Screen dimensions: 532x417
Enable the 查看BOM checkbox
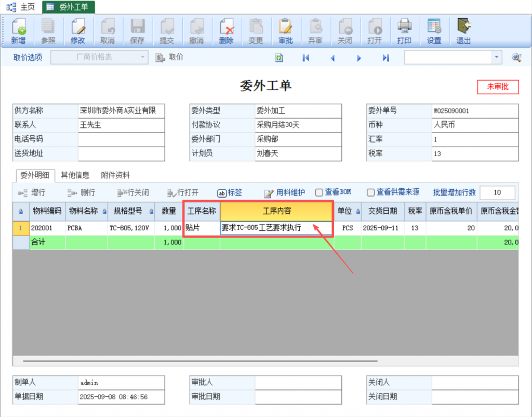(319, 192)
